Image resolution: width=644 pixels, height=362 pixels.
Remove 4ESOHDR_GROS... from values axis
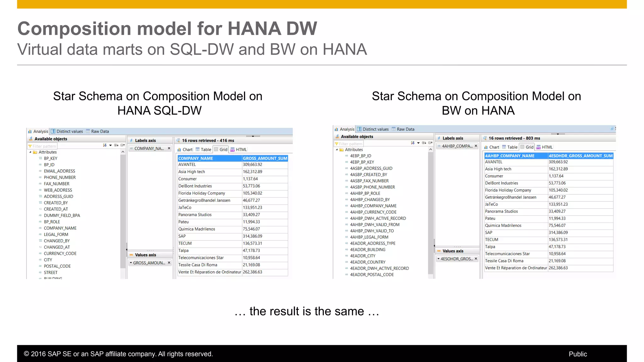476,259
